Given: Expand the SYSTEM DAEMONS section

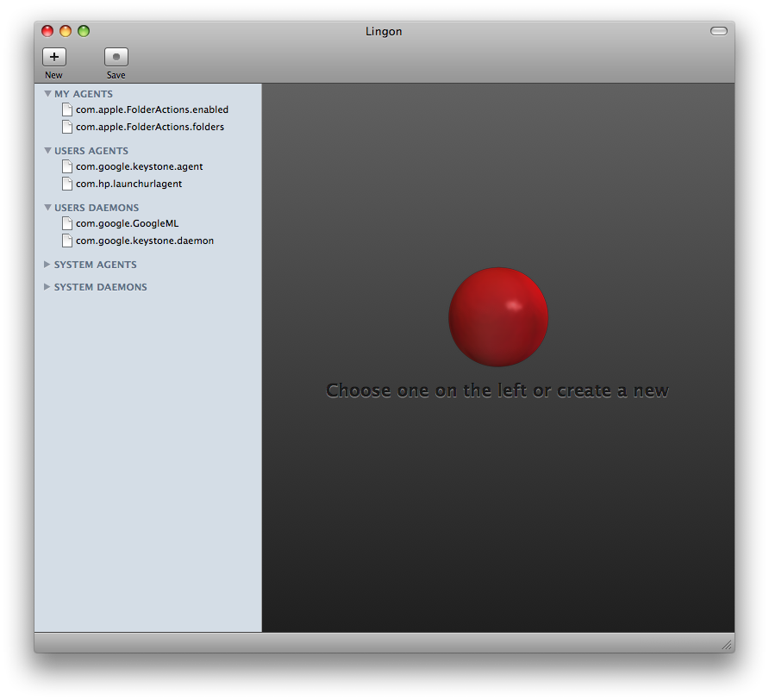Looking at the screenshot, I should (x=47, y=286).
